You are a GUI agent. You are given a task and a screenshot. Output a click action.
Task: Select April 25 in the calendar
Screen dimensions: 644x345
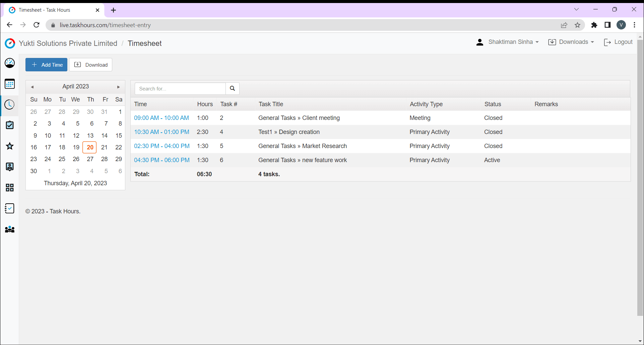click(x=62, y=159)
